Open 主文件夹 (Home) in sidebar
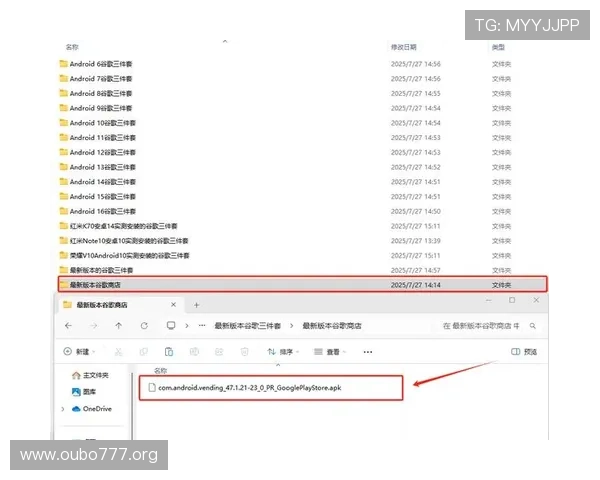600x480 pixels. coord(90,376)
